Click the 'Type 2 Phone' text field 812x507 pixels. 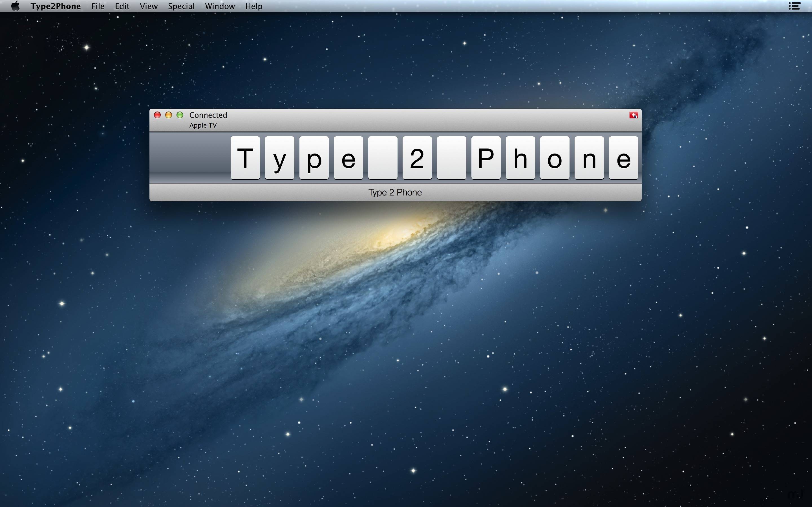[395, 192]
